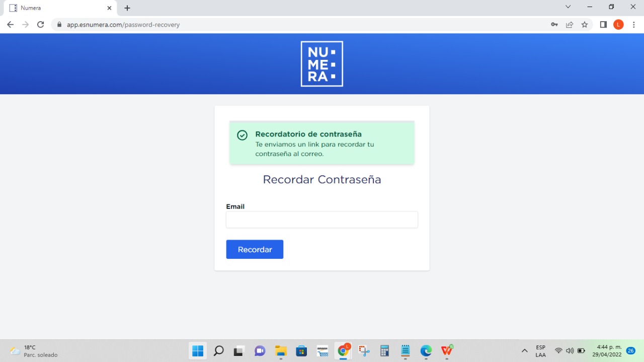Show hidden system tray icons

(524, 351)
